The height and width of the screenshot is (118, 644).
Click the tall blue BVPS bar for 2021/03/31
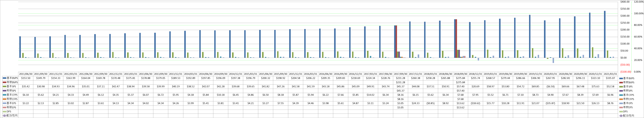coord(605,34)
